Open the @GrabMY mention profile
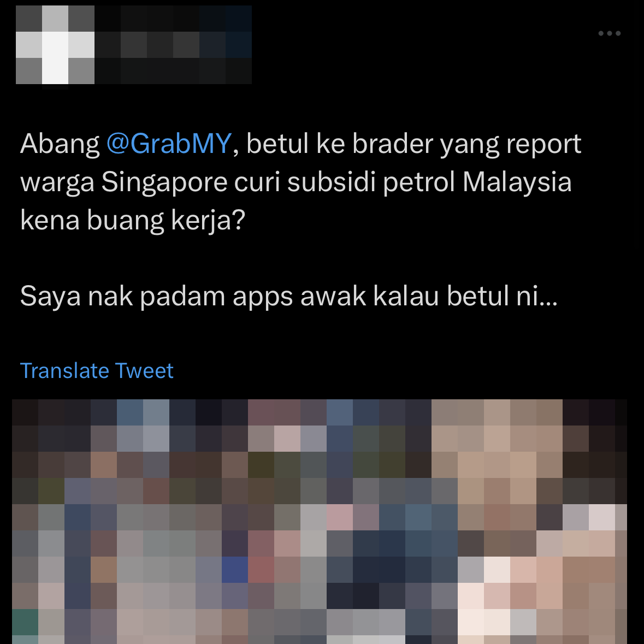Screen dimensions: 644x644 [x=169, y=144]
